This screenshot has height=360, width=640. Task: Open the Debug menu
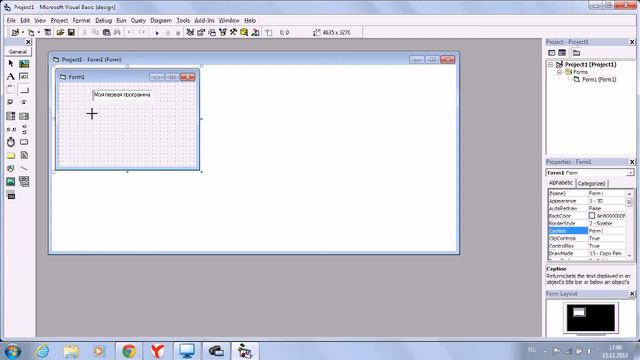click(x=103, y=20)
